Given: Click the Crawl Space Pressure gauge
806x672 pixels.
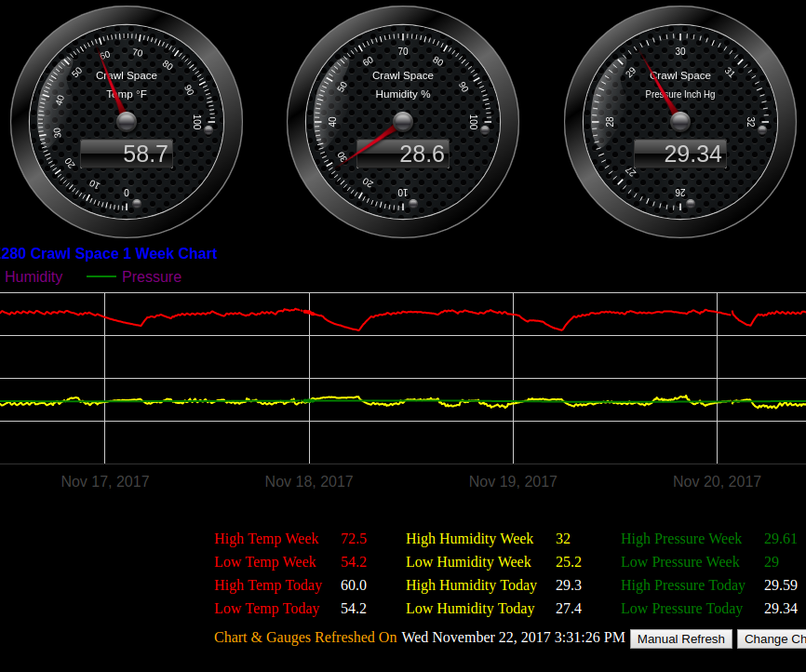Looking at the screenshot, I should (679, 121).
